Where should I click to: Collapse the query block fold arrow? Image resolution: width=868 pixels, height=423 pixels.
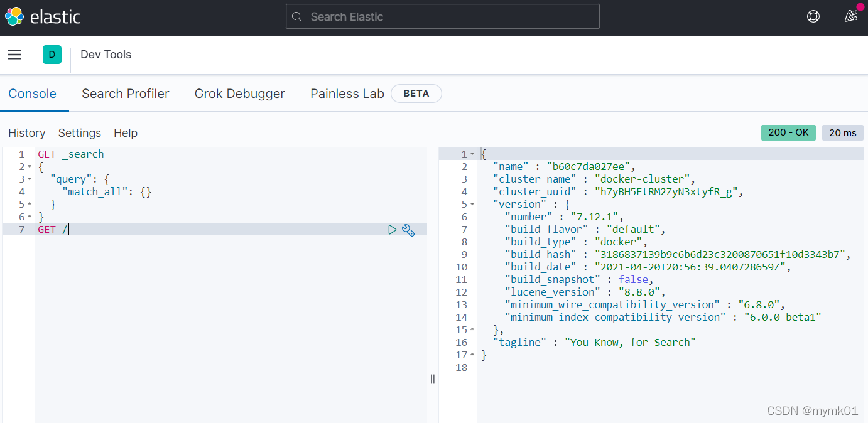tap(30, 179)
